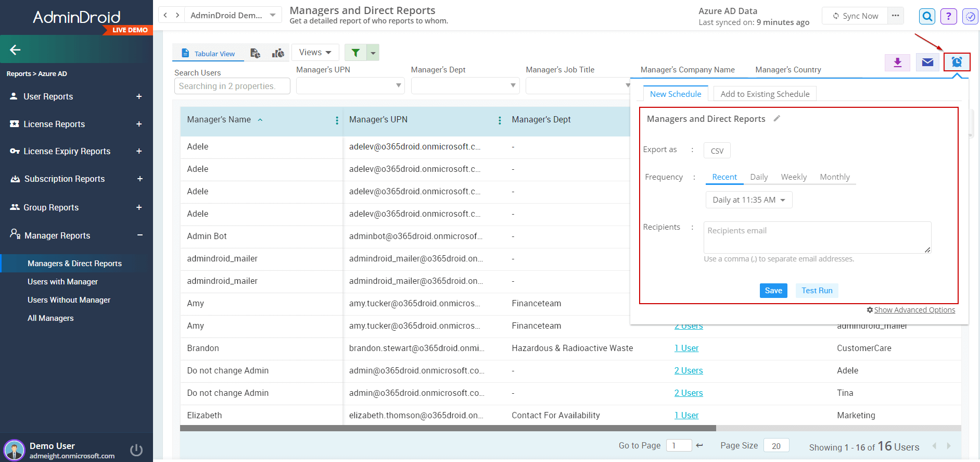The image size is (980, 462).
Task: Switch to New Schedule tab
Action: [x=676, y=94]
